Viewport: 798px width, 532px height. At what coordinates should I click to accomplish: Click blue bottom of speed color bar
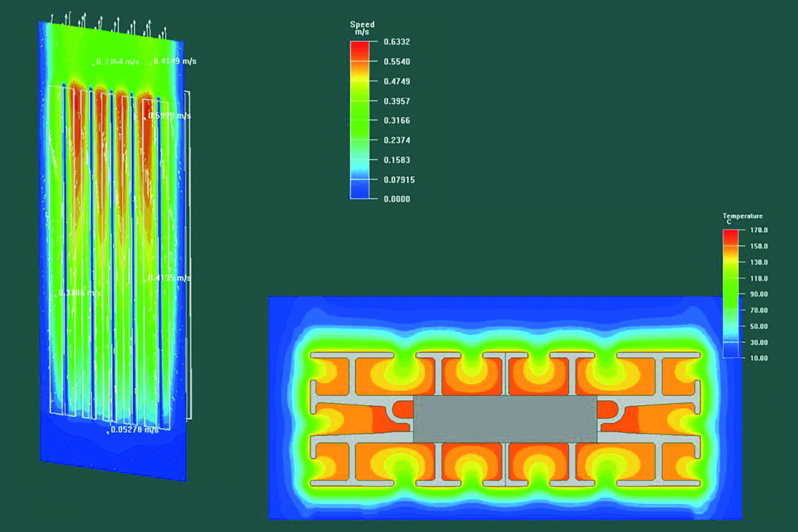[x=359, y=191]
